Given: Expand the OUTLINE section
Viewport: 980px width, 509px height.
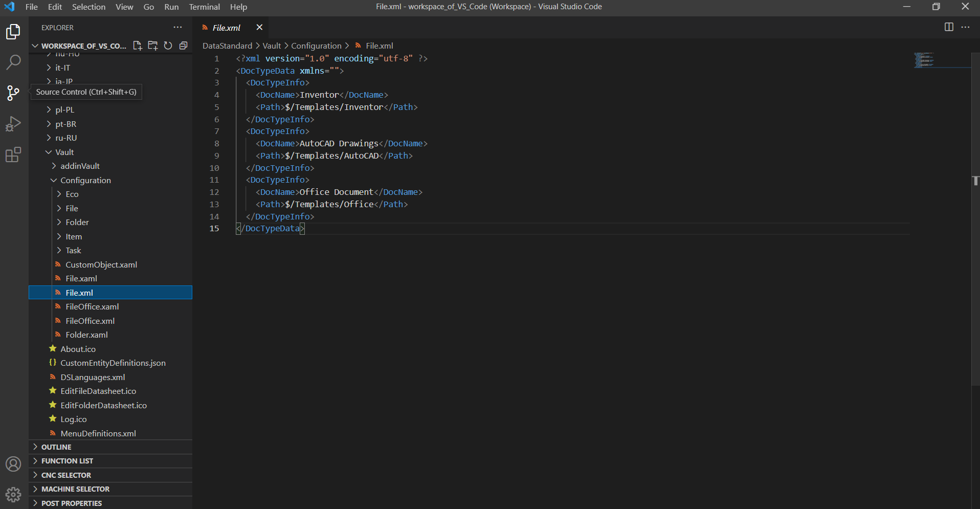Looking at the screenshot, I should (x=56, y=447).
